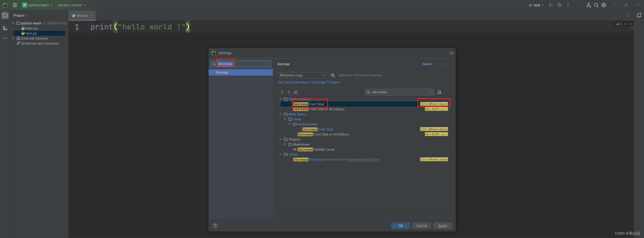Viewport: 644px width, 238px height.
Task: Collapse the Other group
Action: 280,154
